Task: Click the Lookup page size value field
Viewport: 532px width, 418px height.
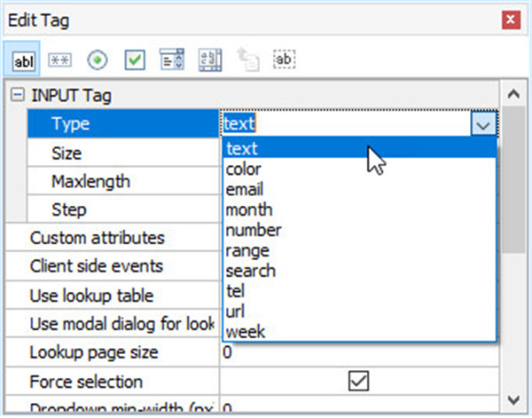Action: pyautogui.click(x=355, y=352)
